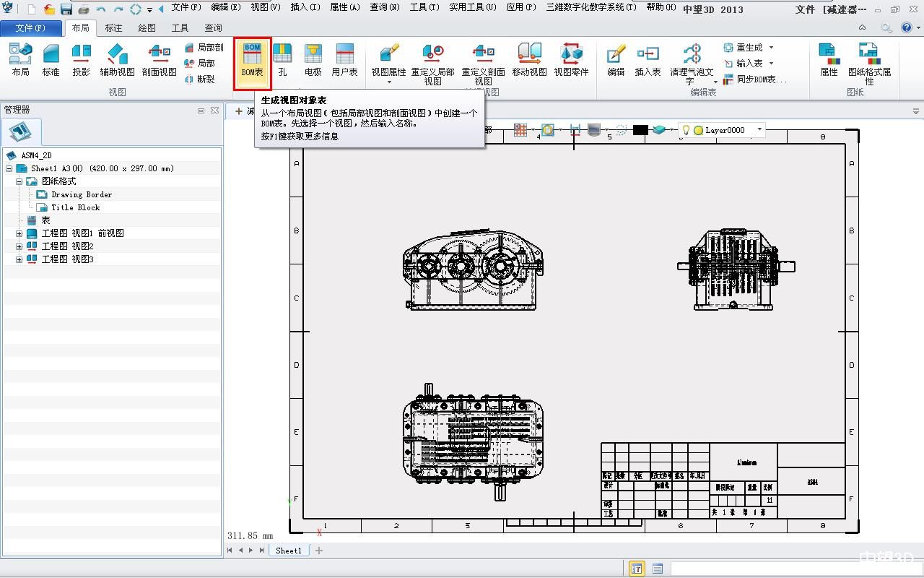This screenshot has width=924, height=578.
Task: Open the 剖面视图 section view tool
Action: pos(159,59)
